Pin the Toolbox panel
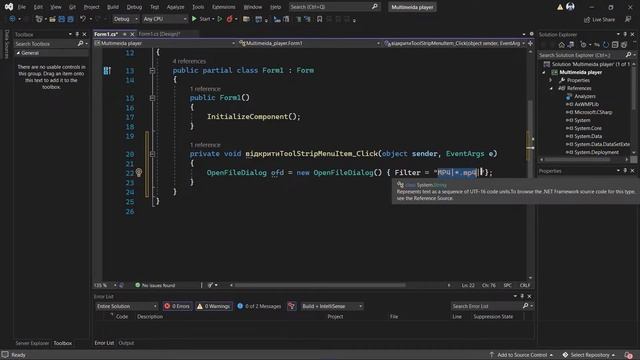This screenshot has height=360, width=640. tap(77, 34)
